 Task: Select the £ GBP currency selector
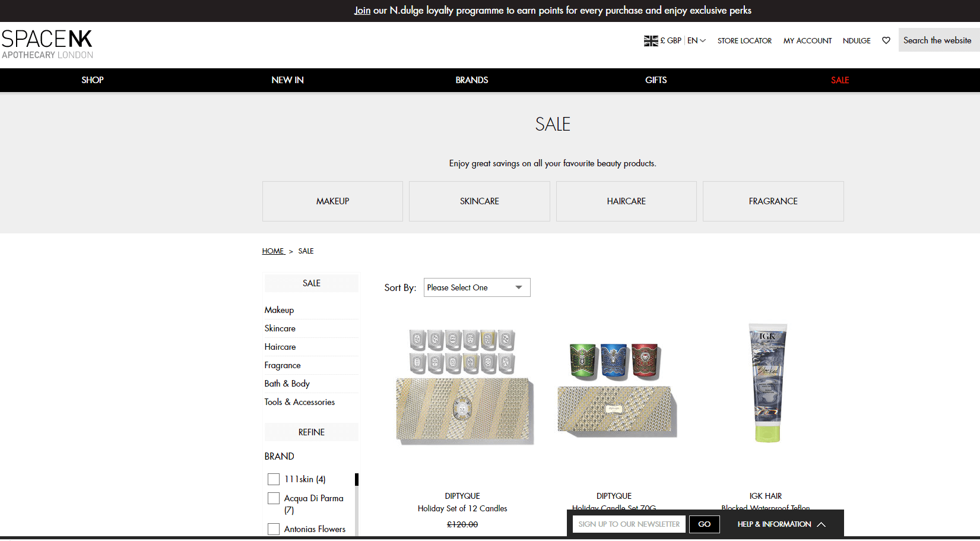click(x=671, y=40)
